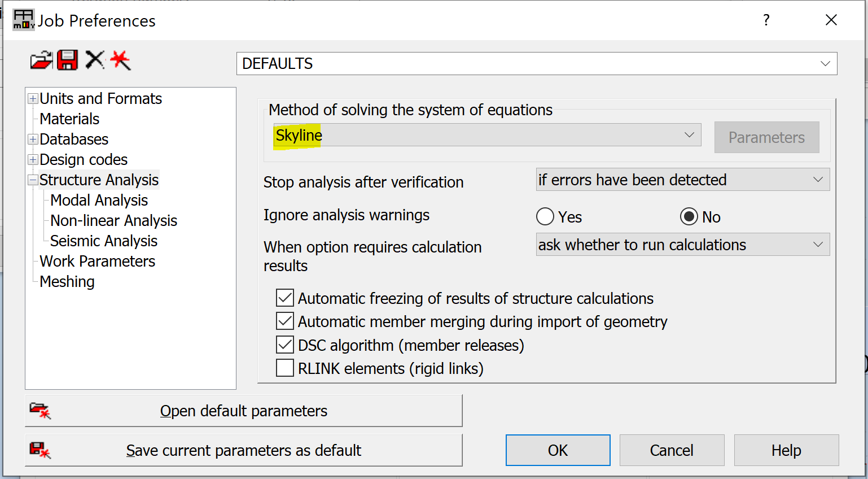Select Yes for ignore analysis warnings
Screen dimensions: 868x479
[x=545, y=216]
